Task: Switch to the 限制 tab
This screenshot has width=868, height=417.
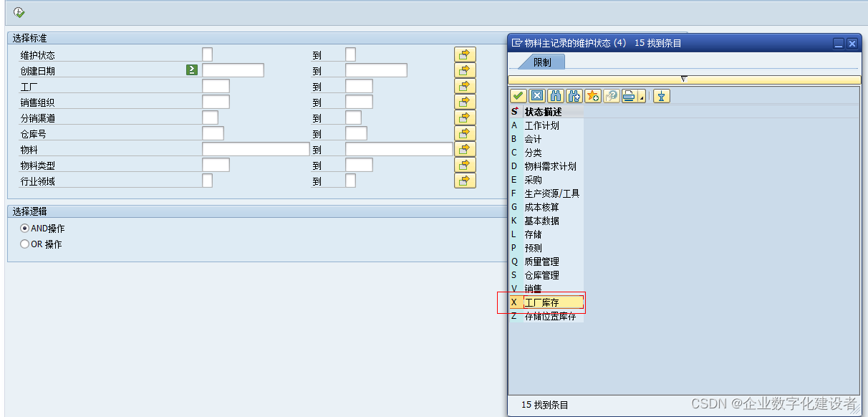Action: click(541, 62)
